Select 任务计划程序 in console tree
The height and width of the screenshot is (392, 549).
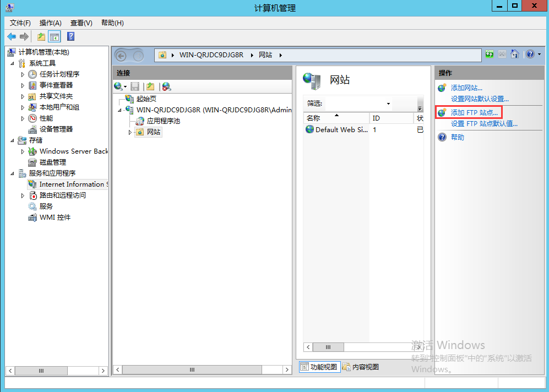click(59, 74)
